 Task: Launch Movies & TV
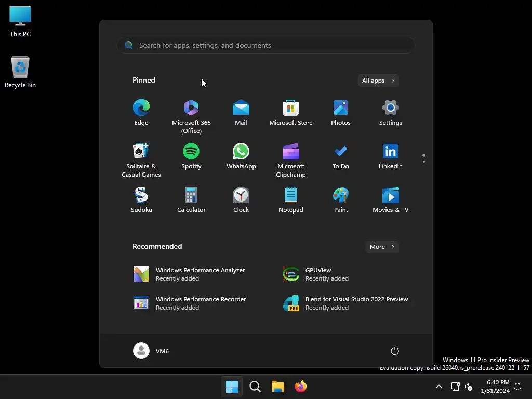(391, 200)
